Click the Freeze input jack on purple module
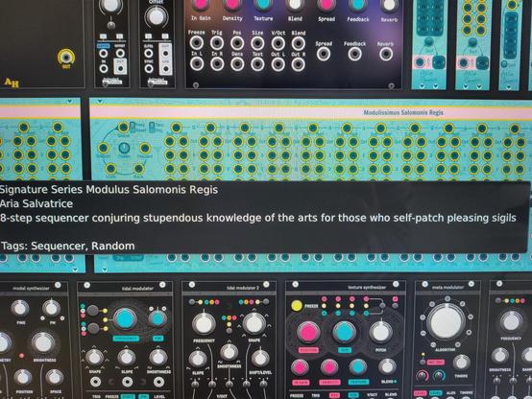This screenshot has width=532, height=399. pyautogui.click(x=197, y=43)
